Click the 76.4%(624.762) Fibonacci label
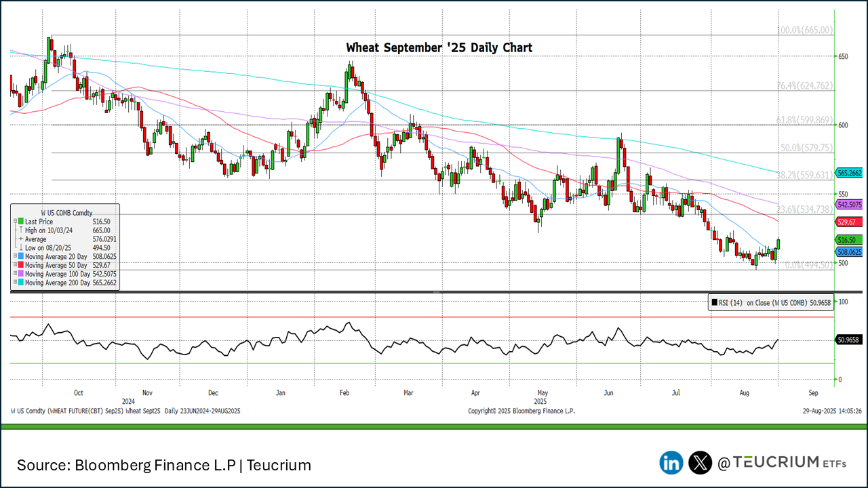 tap(804, 86)
